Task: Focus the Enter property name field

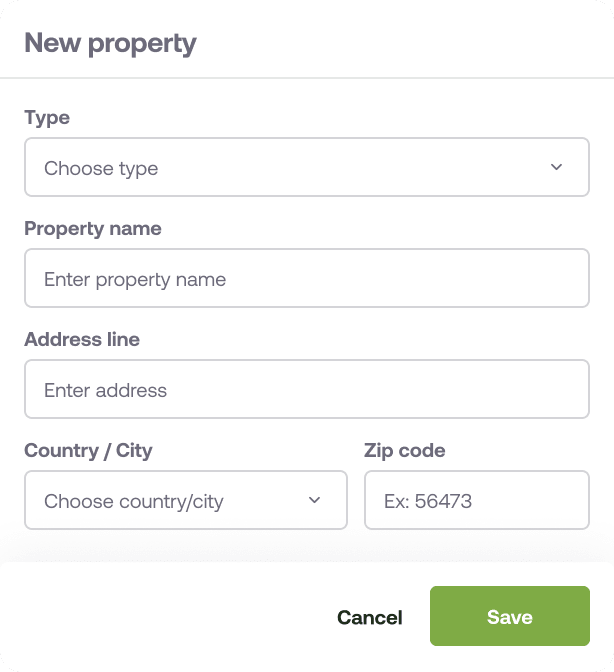Action: (x=306, y=278)
